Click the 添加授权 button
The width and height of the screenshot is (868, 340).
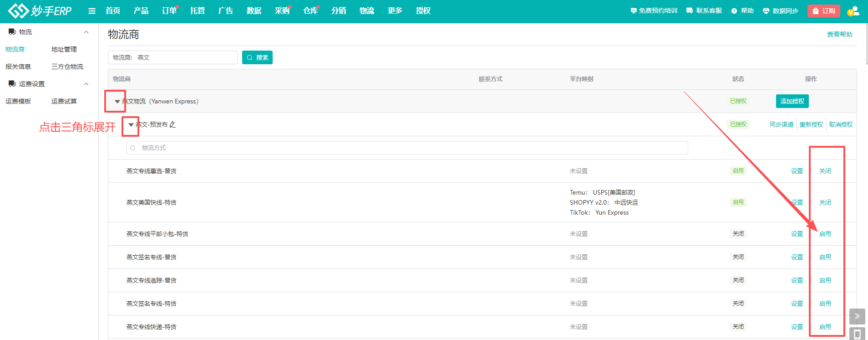point(792,101)
